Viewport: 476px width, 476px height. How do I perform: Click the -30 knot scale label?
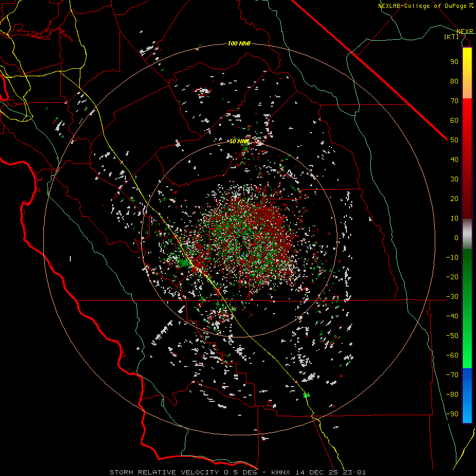452,297
